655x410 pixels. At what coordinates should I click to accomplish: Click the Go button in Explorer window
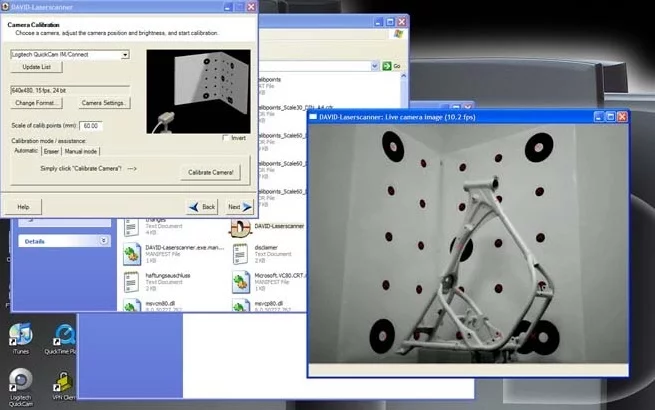(391, 66)
